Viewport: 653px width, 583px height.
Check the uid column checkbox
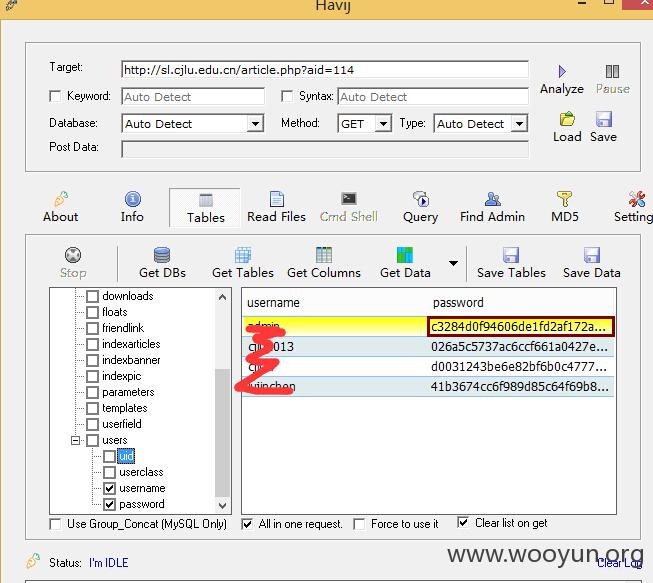[x=110, y=456]
